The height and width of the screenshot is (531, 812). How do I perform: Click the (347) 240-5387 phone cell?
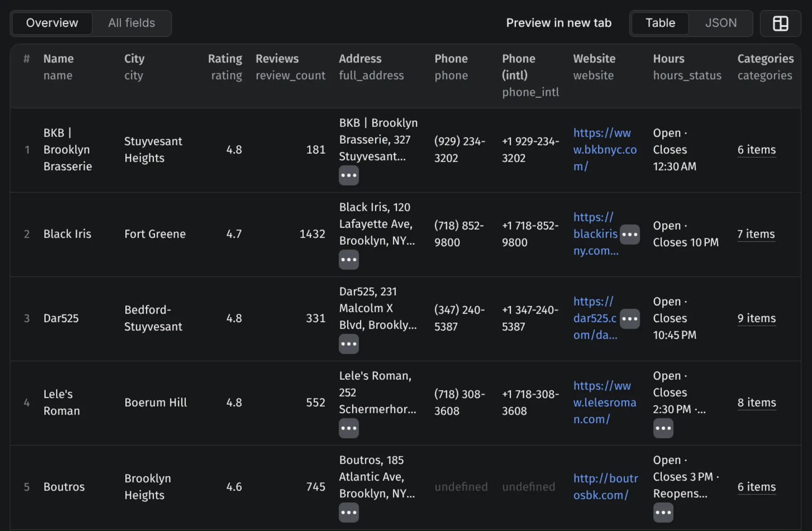coord(459,318)
